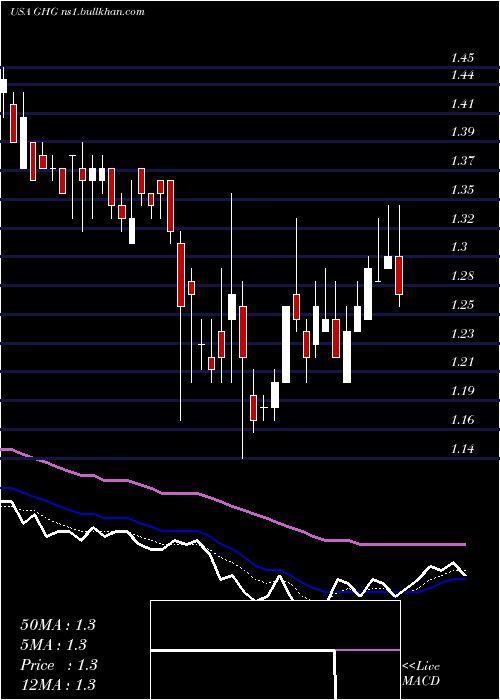Click the 1.28 price axis label

coord(462,276)
